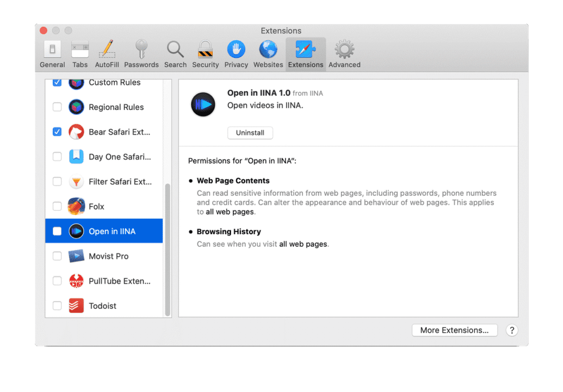Select the Movist Pro row text

point(108,256)
